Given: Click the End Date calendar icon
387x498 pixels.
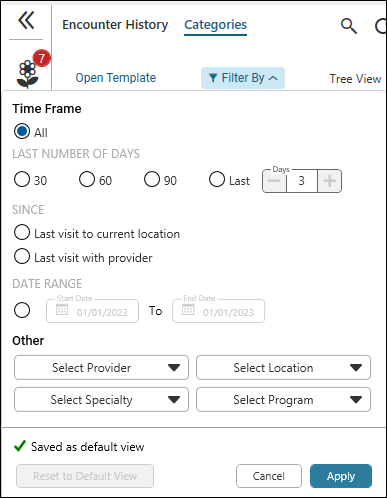Looking at the screenshot, I should click(188, 310).
